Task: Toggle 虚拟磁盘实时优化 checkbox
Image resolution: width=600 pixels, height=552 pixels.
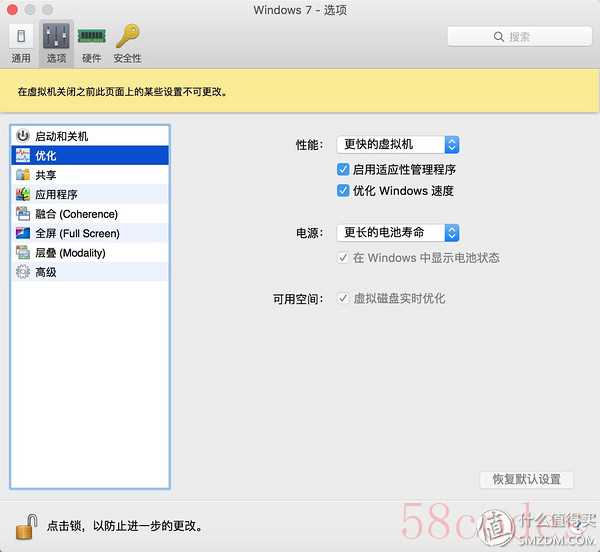Action: coord(344,298)
